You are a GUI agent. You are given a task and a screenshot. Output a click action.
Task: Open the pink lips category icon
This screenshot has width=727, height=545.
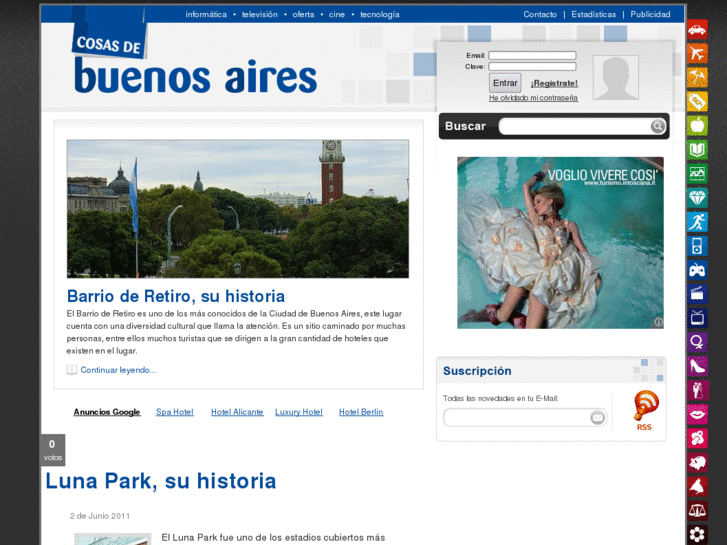pyautogui.click(x=697, y=415)
